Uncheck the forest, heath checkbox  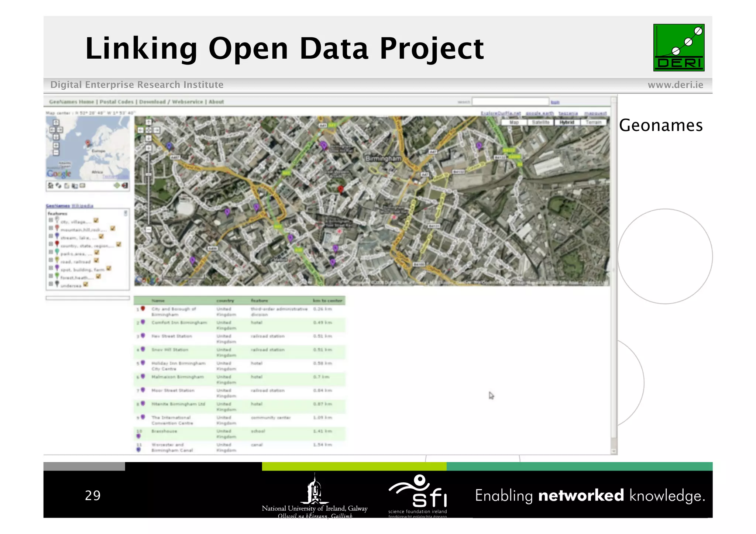coord(99,276)
